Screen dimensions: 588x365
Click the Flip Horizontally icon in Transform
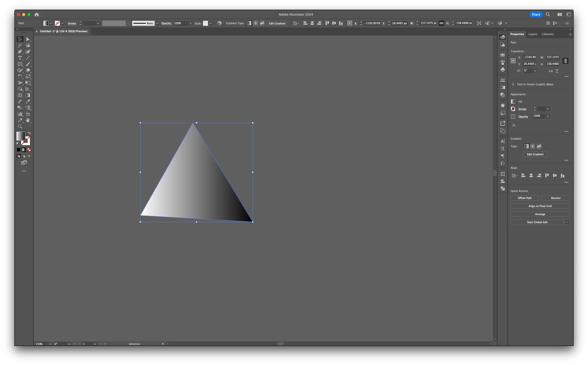pyautogui.click(x=551, y=71)
